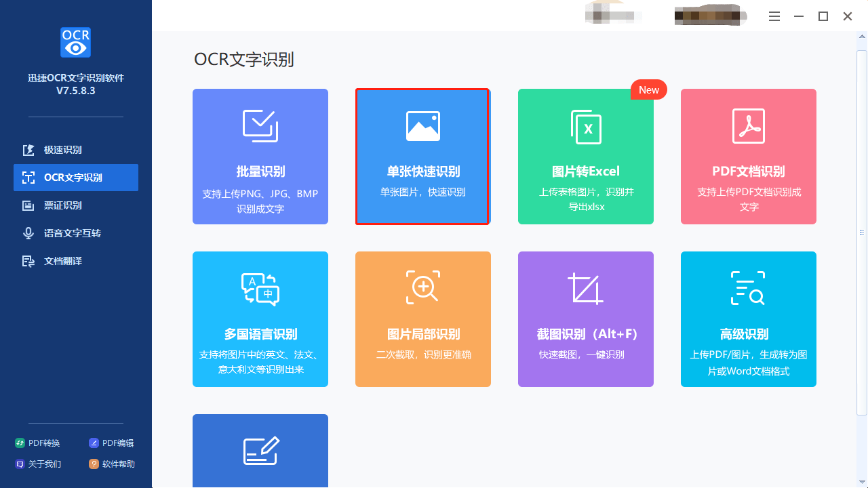The width and height of the screenshot is (868, 488).
Task: Click the New badge on 图片转Excel
Action: pos(649,90)
